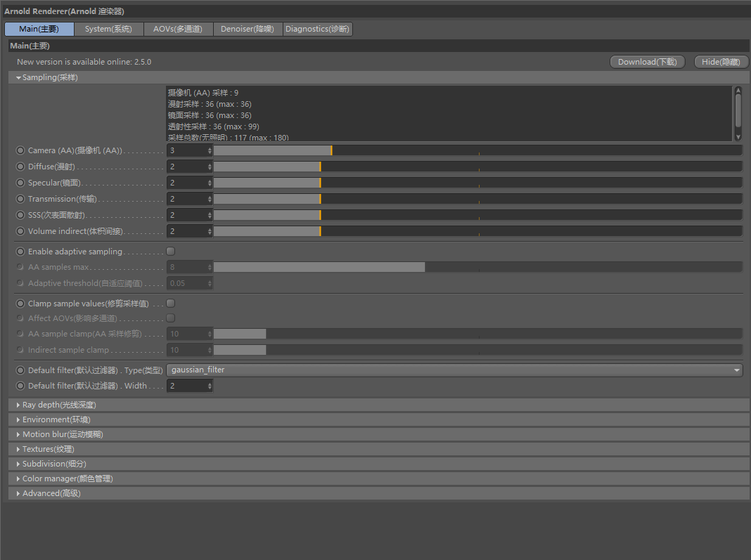Click the Default filter Width stepper arrows
The height and width of the screenshot is (560, 751).
[210, 386]
